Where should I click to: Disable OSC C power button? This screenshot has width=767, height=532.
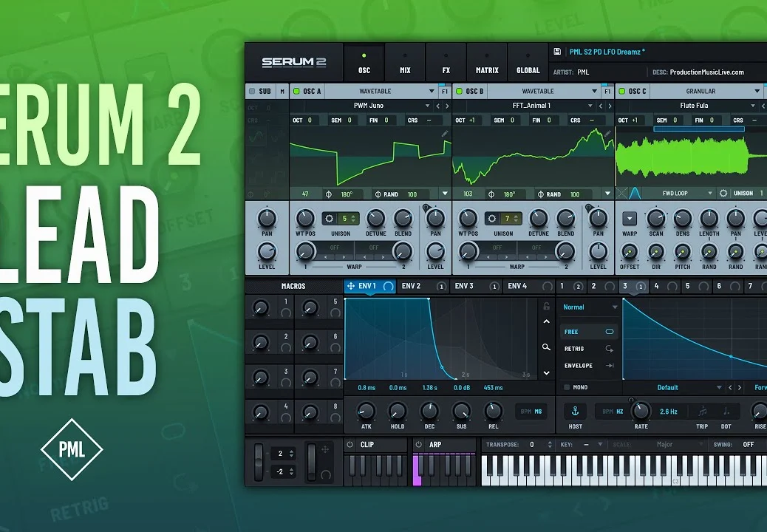(621, 91)
